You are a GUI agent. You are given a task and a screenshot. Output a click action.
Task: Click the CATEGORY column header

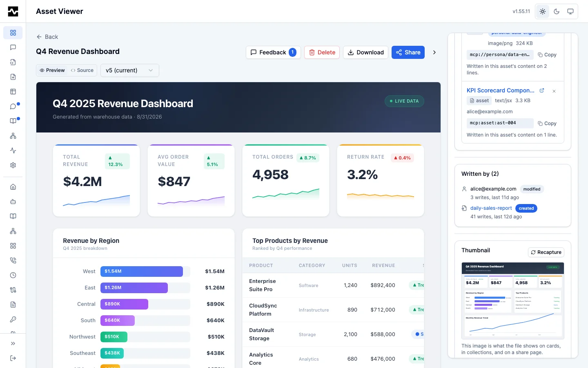[312, 265]
